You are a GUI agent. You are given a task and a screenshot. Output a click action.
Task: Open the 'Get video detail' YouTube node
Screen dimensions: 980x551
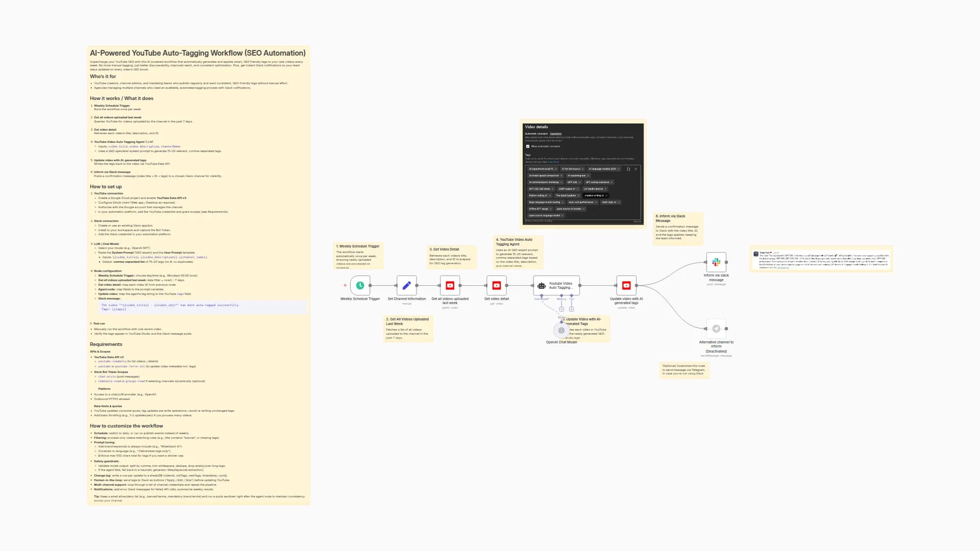click(x=497, y=286)
